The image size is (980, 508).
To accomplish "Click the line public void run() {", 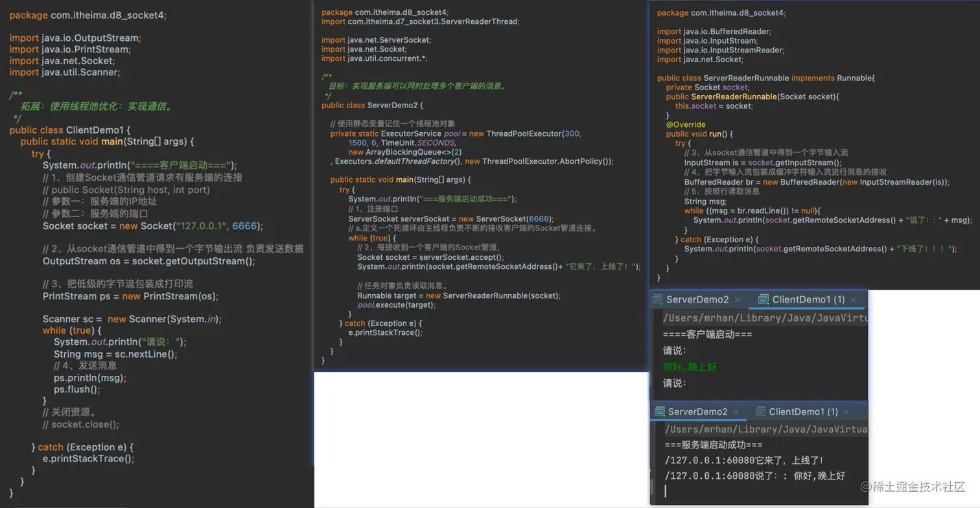I will click(x=699, y=134).
